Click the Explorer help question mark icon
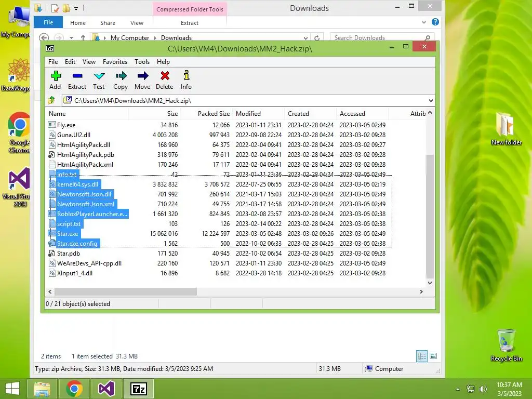 pos(435,22)
